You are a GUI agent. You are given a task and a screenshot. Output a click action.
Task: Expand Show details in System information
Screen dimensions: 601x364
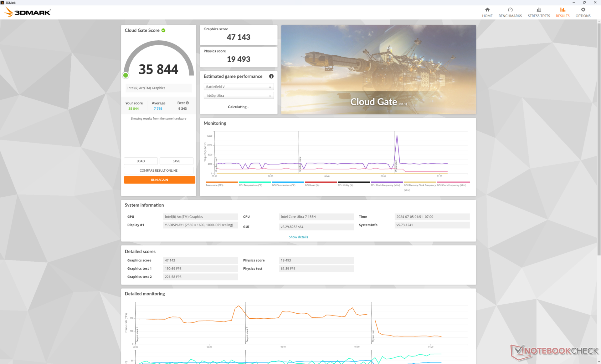(x=298, y=237)
